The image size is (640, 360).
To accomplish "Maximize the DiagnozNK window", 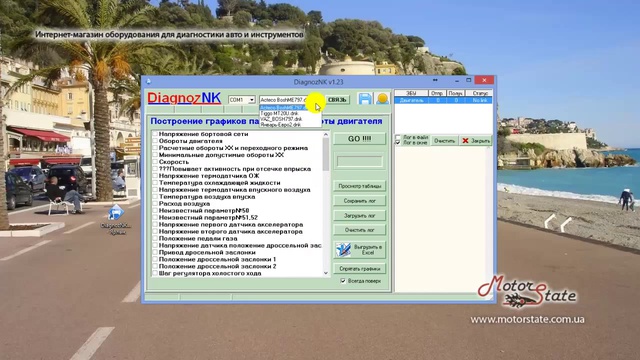I will point(469,80).
